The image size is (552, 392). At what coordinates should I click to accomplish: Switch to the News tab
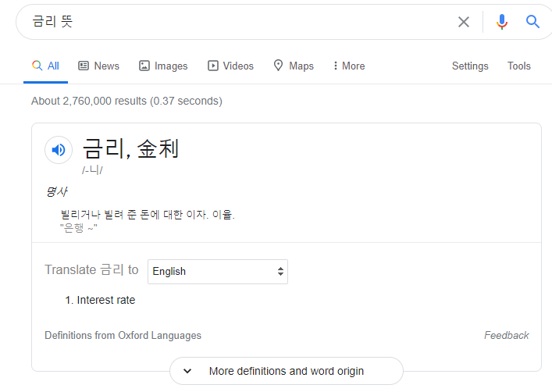click(98, 66)
